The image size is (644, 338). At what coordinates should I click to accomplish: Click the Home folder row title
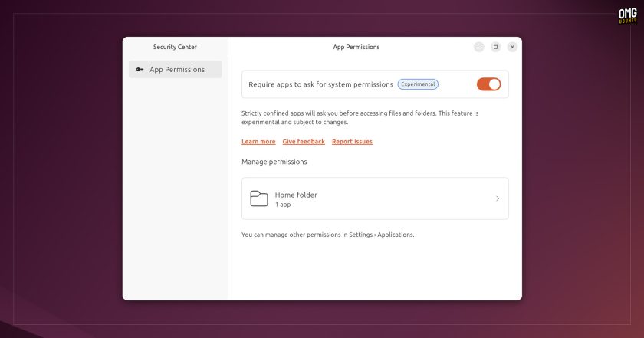click(296, 195)
